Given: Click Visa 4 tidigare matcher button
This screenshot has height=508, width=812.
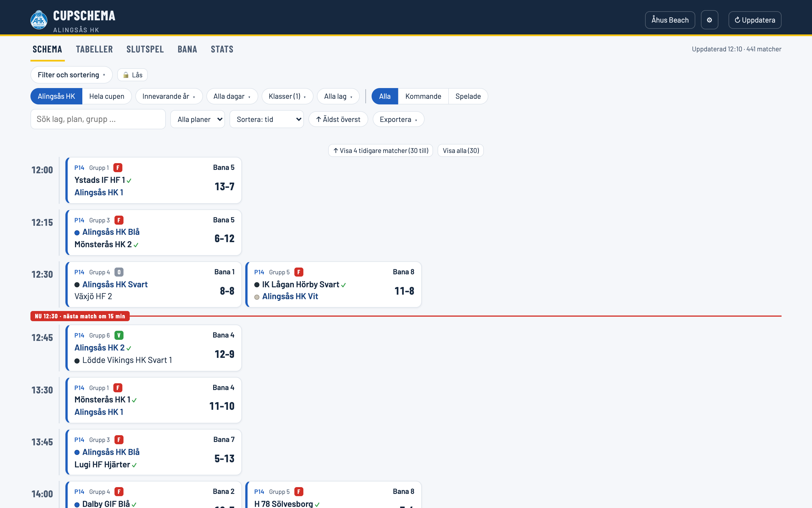Looking at the screenshot, I should point(381,150).
